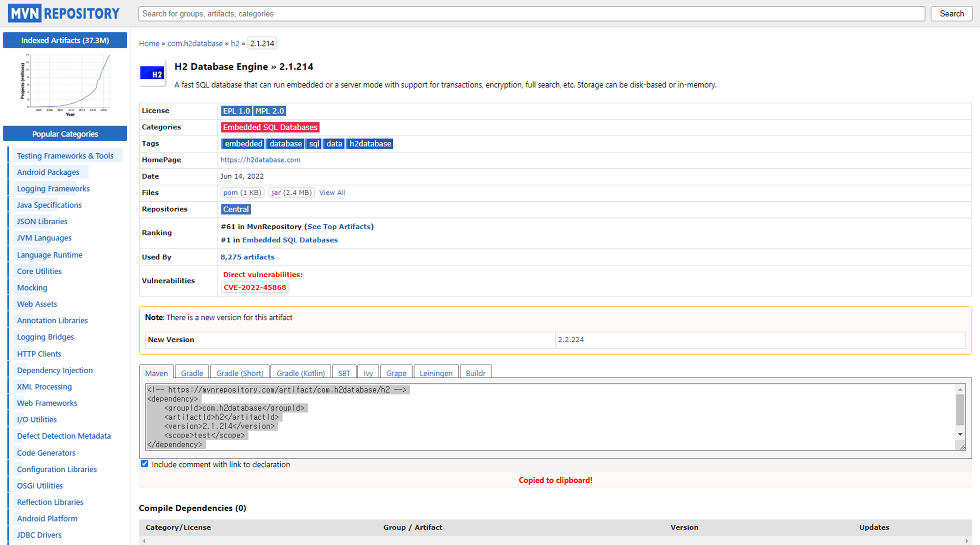Click View All files link

pos(332,192)
